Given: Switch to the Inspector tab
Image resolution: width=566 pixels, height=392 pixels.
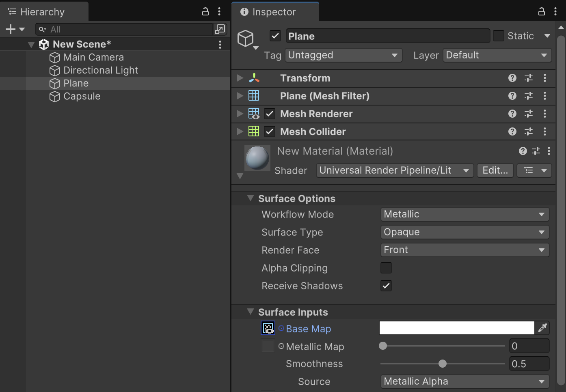Looking at the screenshot, I should [274, 12].
